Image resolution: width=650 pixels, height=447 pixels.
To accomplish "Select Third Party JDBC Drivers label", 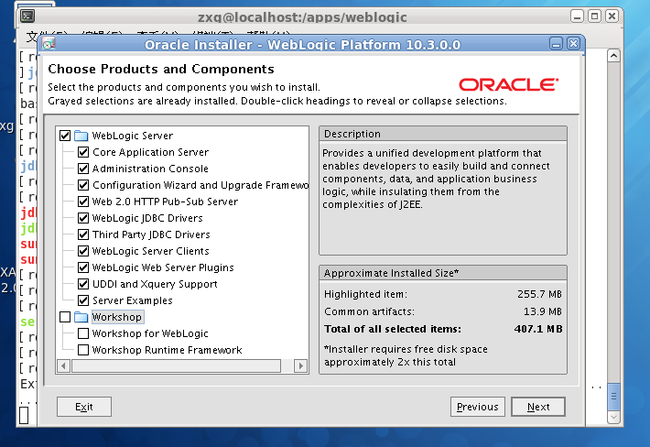I will (151, 235).
